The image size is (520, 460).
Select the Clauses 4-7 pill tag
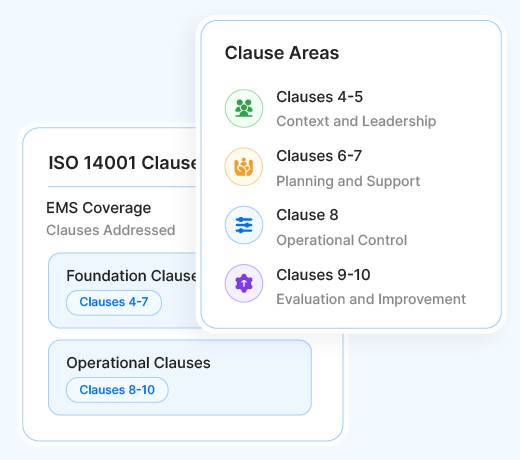114,302
